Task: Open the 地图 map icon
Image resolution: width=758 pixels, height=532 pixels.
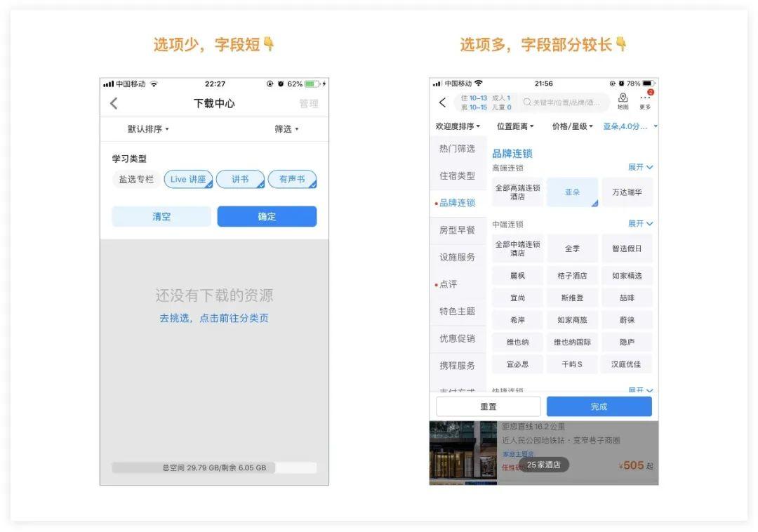Action: (623, 101)
